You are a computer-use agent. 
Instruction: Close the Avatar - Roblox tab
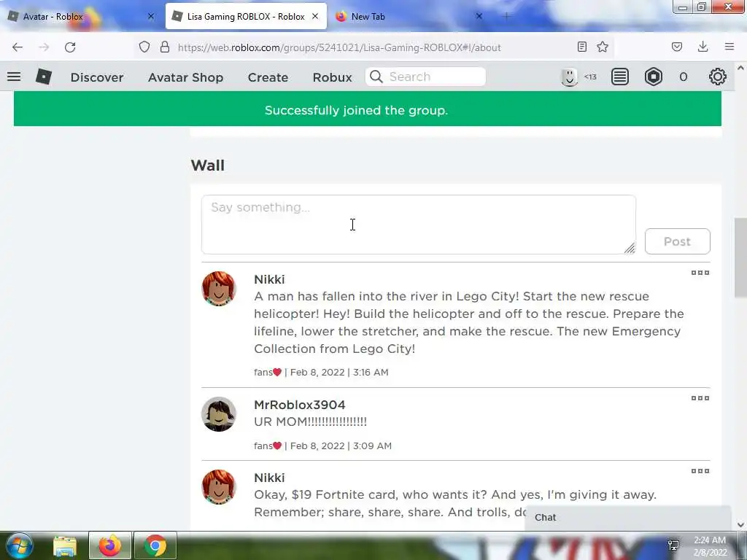151,16
